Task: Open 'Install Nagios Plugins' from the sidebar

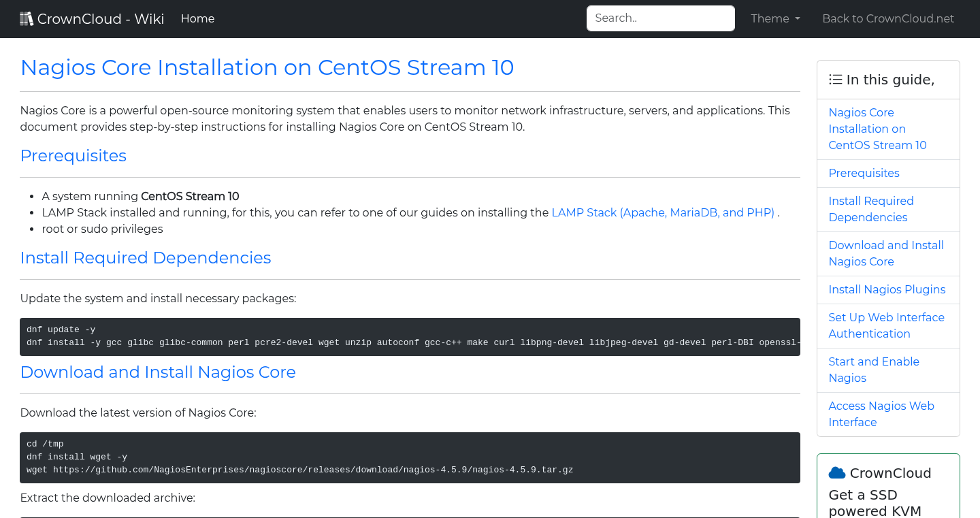Action: (x=887, y=289)
